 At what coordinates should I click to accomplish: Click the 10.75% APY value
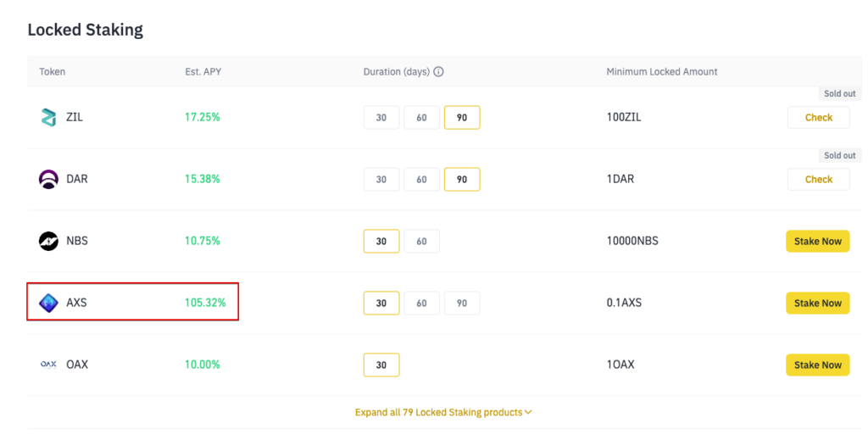click(203, 242)
